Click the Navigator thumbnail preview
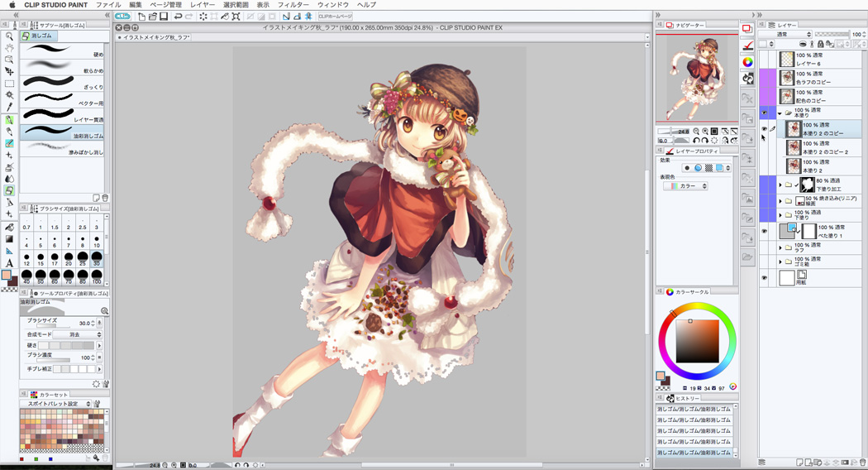The image size is (868, 470). coord(697,78)
